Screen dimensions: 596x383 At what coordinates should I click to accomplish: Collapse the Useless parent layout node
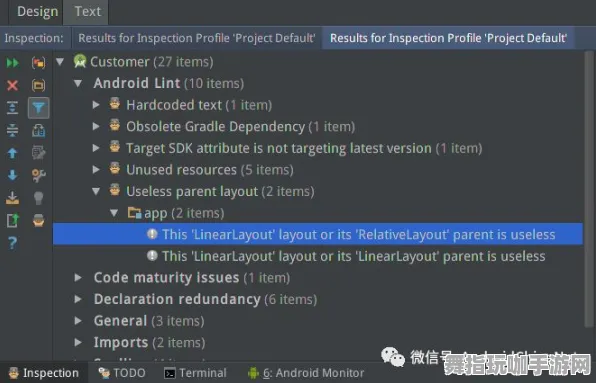(96, 191)
